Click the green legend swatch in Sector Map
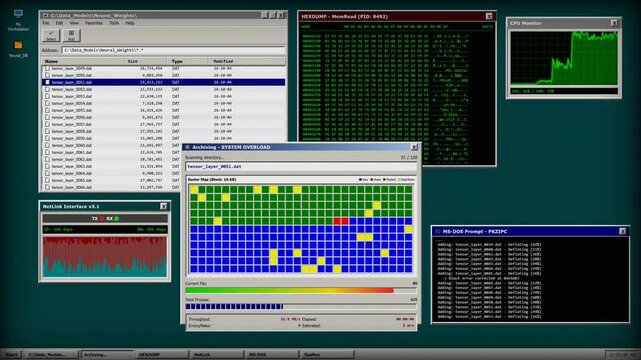 pyautogui.click(x=384, y=179)
